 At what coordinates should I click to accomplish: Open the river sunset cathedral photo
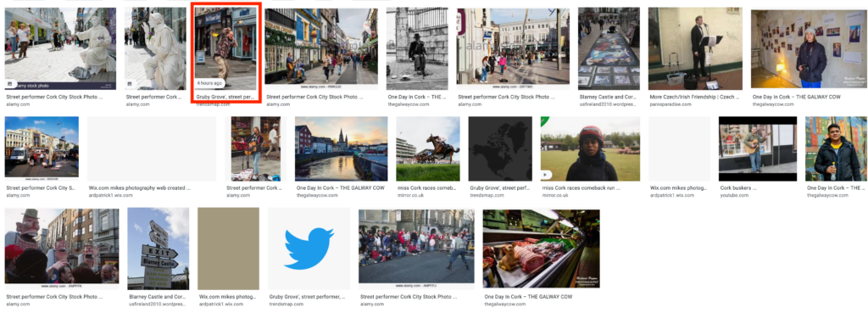(x=341, y=148)
